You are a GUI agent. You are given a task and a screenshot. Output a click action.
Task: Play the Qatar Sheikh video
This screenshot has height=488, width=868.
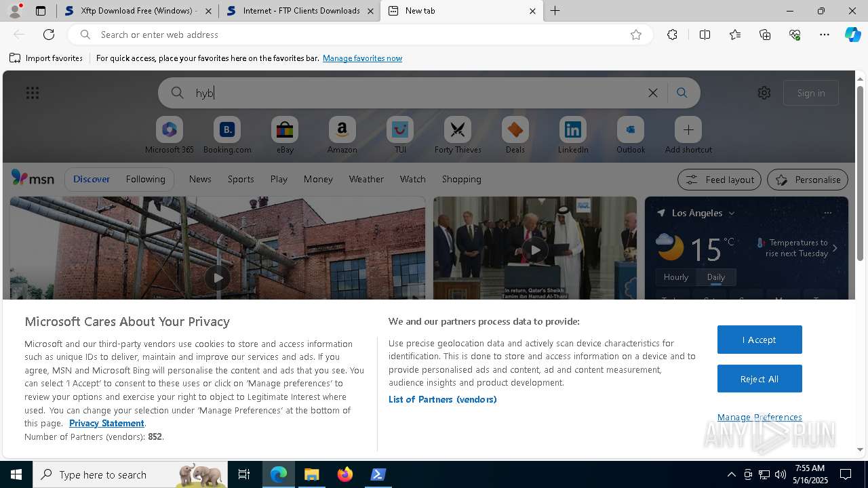(x=535, y=249)
